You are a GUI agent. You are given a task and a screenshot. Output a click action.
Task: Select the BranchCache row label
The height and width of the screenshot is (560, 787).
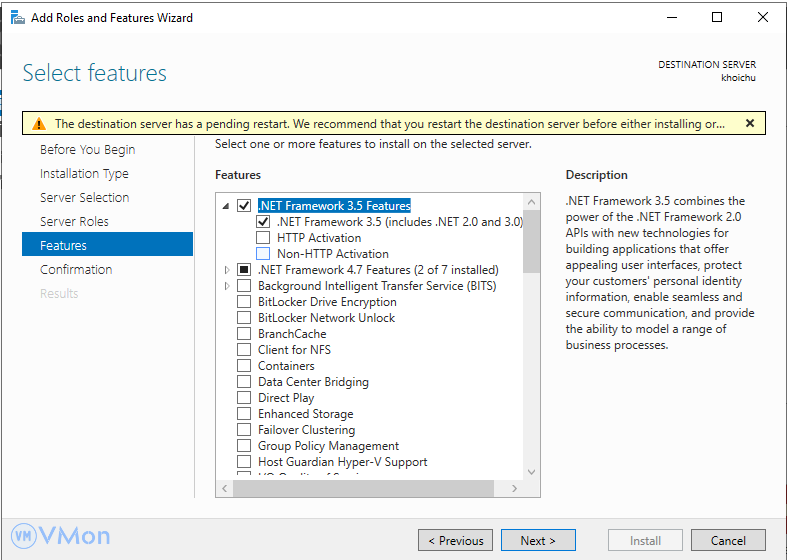pyautogui.click(x=292, y=334)
